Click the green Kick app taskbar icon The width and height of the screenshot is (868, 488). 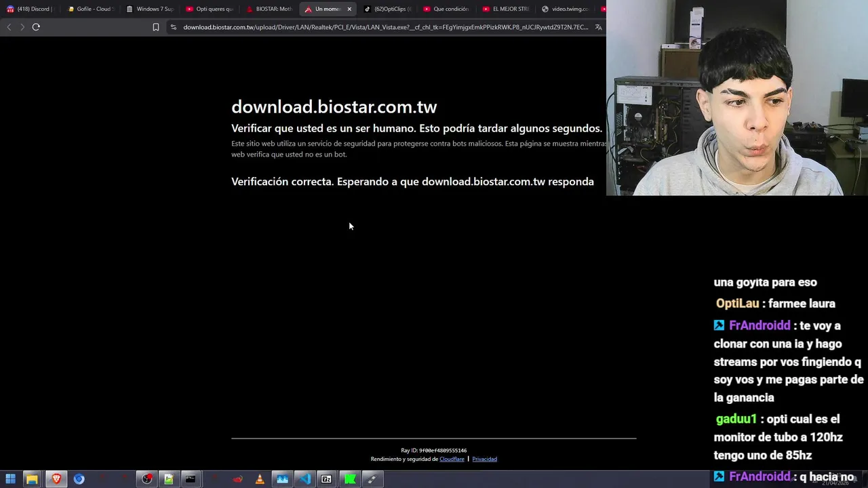[349, 479]
